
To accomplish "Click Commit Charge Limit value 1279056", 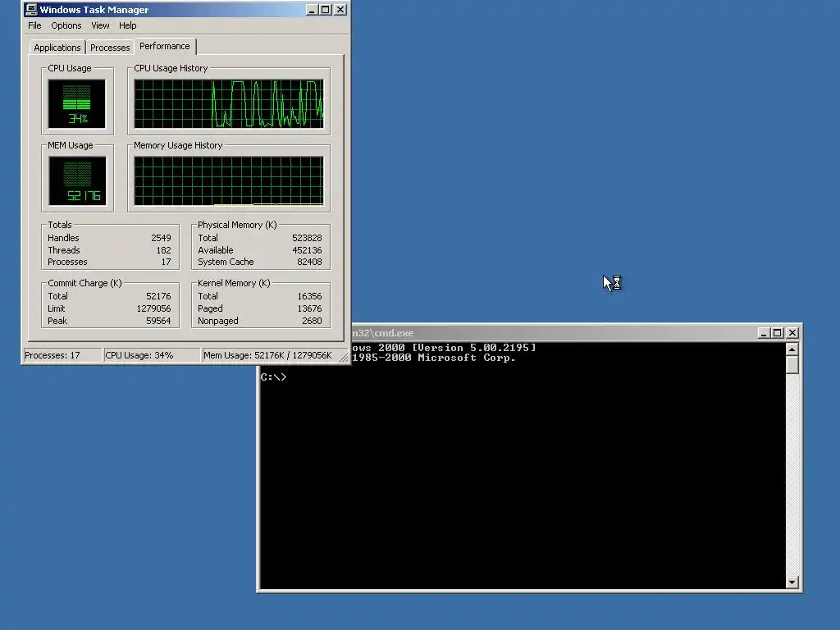I will pyautogui.click(x=153, y=308).
